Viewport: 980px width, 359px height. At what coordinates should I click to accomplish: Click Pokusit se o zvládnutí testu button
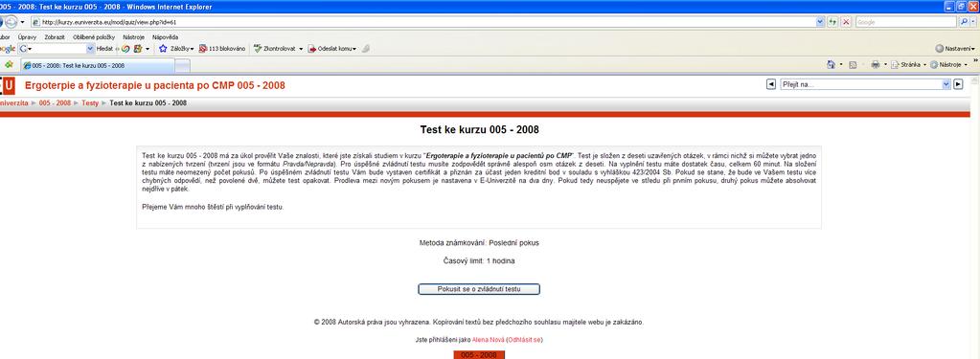click(x=479, y=289)
